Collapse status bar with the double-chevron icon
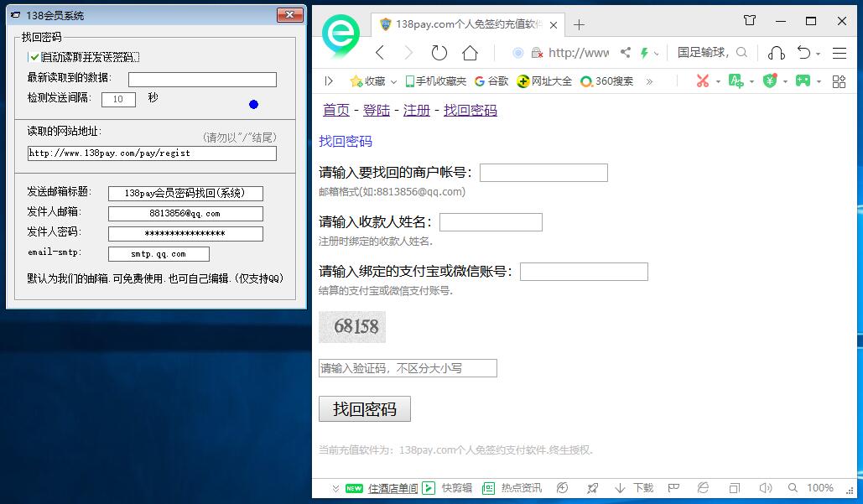Viewport: 863px width, 504px height. (335, 488)
